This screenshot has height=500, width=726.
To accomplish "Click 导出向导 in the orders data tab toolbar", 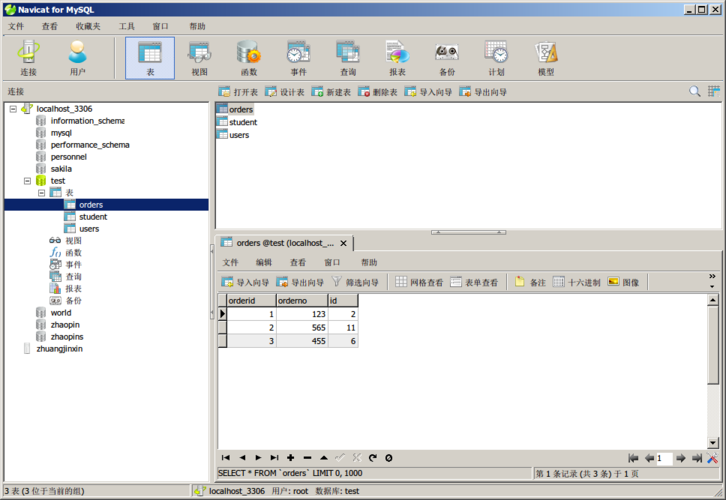I will pos(300,282).
